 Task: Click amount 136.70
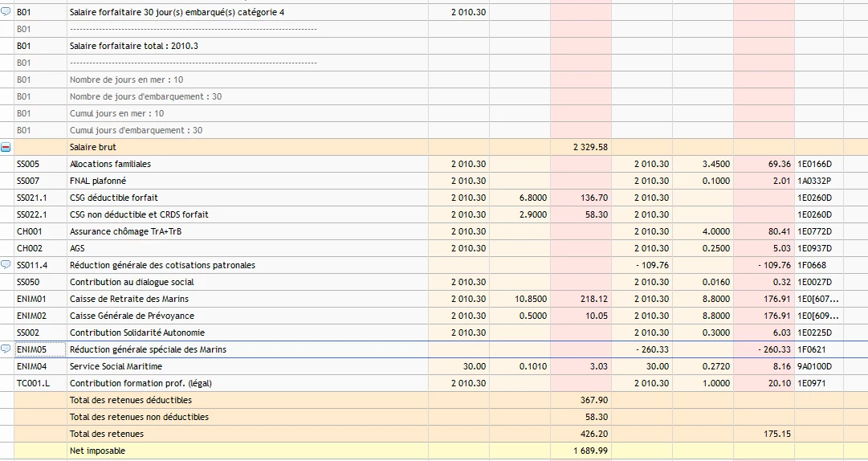pyautogui.click(x=593, y=198)
